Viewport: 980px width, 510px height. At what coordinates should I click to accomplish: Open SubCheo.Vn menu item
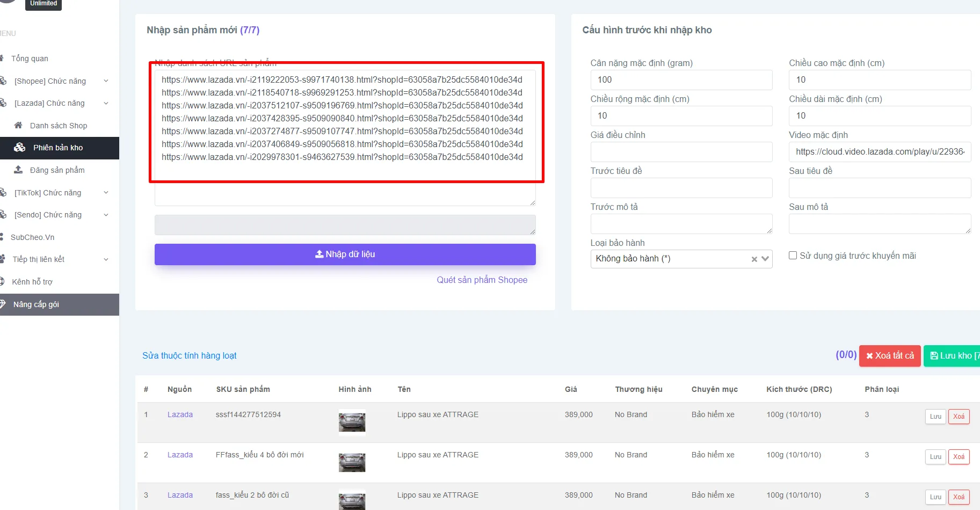click(x=60, y=237)
